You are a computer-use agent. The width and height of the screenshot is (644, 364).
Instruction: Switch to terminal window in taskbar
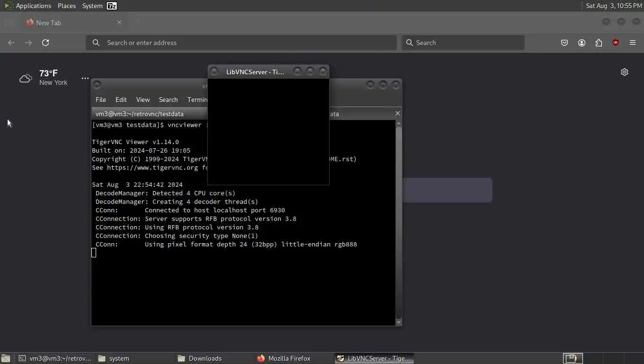click(x=55, y=358)
